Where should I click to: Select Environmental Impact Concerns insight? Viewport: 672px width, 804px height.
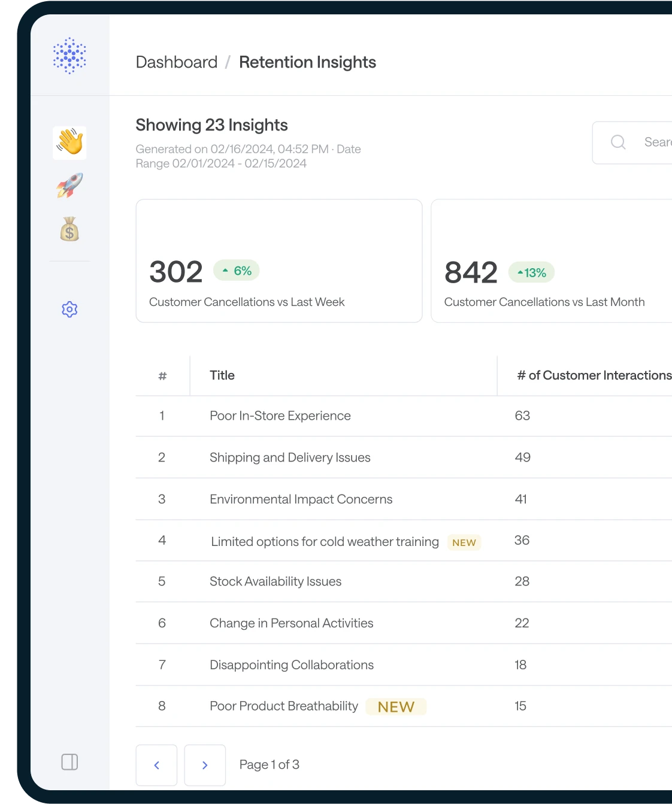click(301, 499)
